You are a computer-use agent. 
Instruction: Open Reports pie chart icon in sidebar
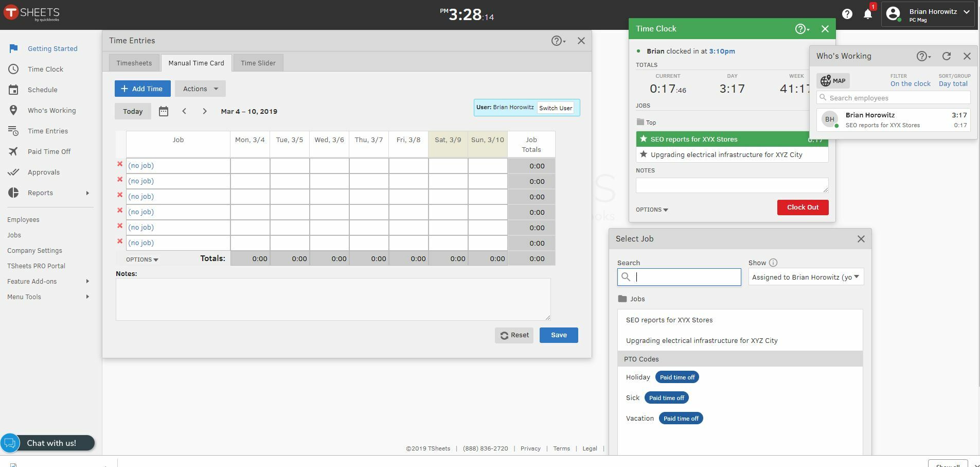click(x=14, y=193)
